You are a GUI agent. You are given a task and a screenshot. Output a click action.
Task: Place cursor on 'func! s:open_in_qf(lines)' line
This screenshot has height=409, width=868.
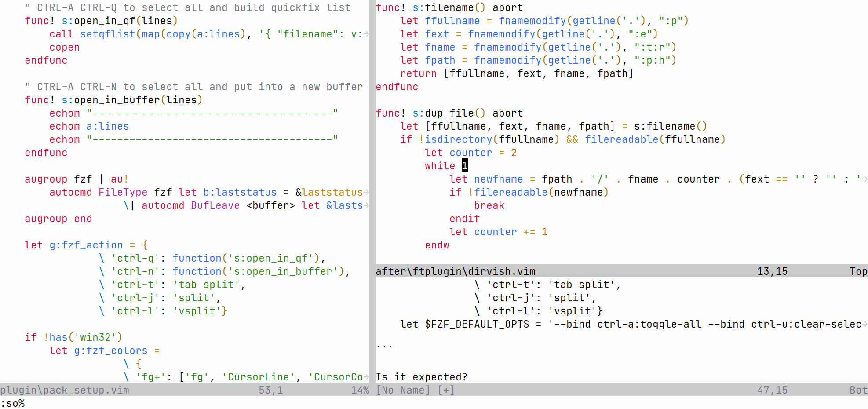click(101, 21)
